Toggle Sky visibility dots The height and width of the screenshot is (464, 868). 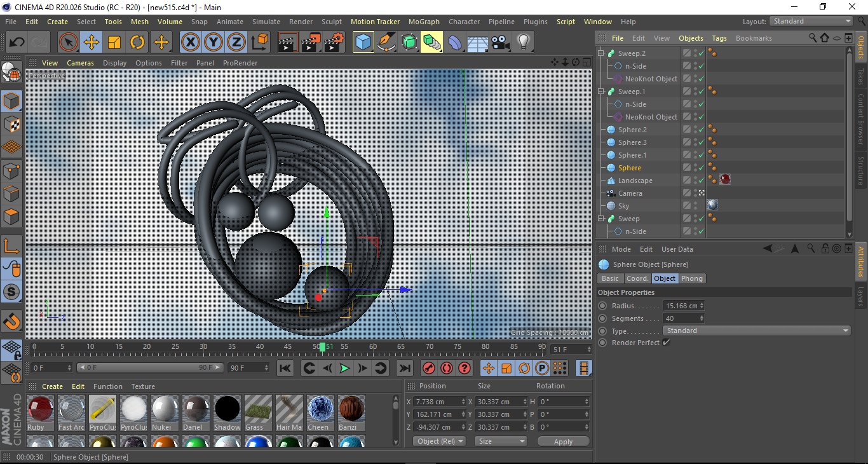click(x=695, y=206)
